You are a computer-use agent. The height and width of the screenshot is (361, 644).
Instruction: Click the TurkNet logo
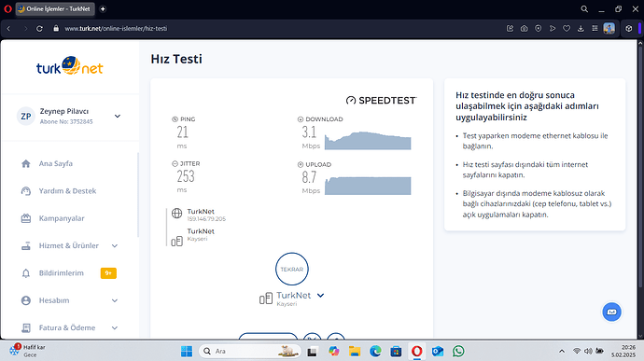(x=70, y=66)
